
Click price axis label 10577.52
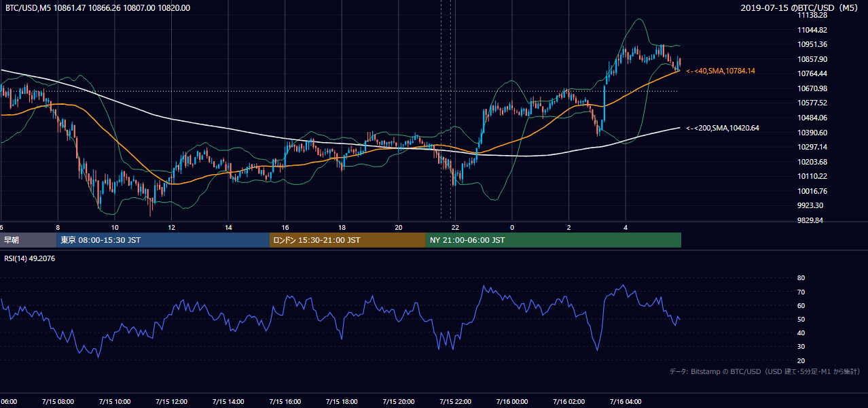click(x=812, y=103)
